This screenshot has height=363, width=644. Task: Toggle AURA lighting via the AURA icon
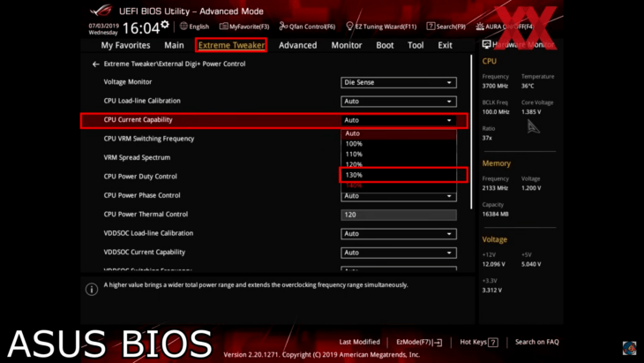pyautogui.click(x=480, y=26)
